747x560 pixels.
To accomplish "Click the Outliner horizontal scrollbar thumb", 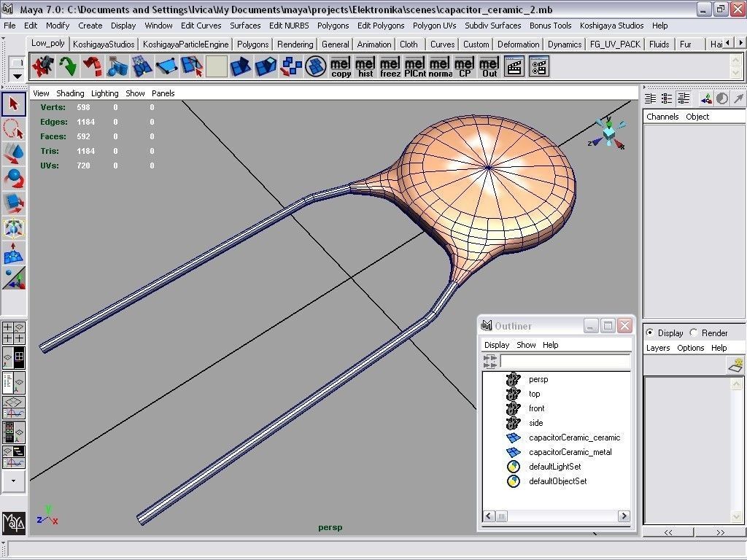I will [x=501, y=516].
